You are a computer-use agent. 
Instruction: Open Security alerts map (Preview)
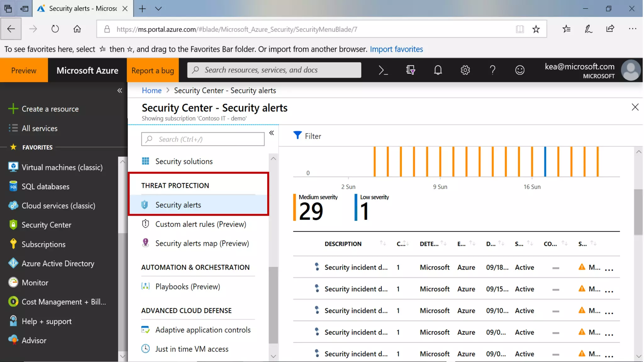pyautogui.click(x=202, y=243)
